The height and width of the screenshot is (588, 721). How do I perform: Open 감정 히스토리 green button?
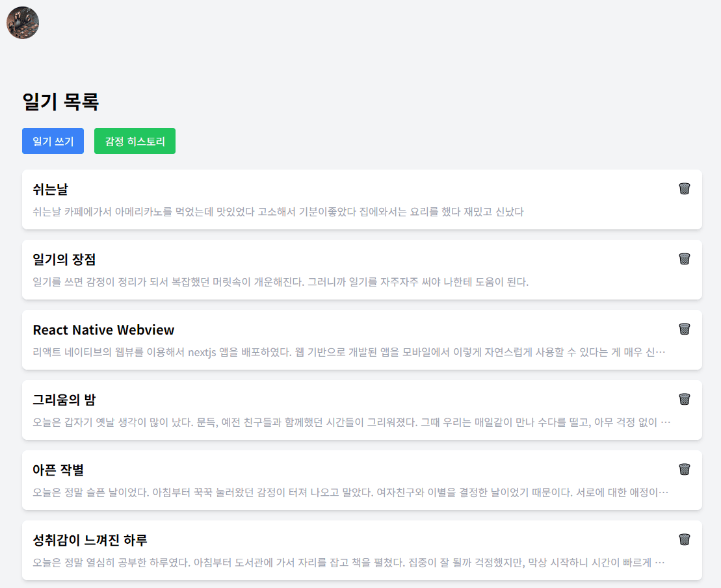click(135, 141)
